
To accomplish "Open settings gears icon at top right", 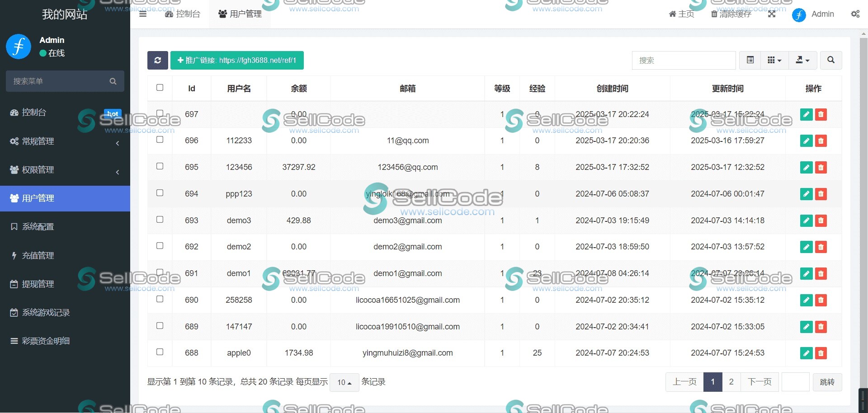I will (855, 14).
